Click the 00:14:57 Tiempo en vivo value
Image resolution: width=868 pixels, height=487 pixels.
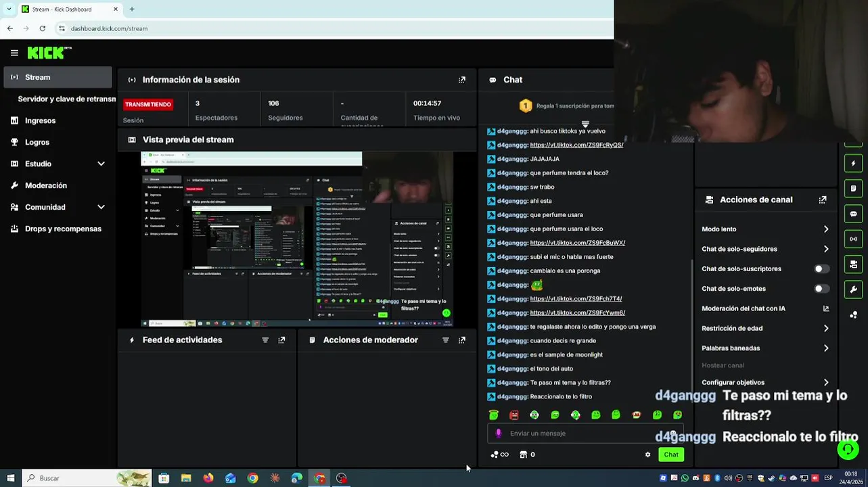tap(427, 103)
